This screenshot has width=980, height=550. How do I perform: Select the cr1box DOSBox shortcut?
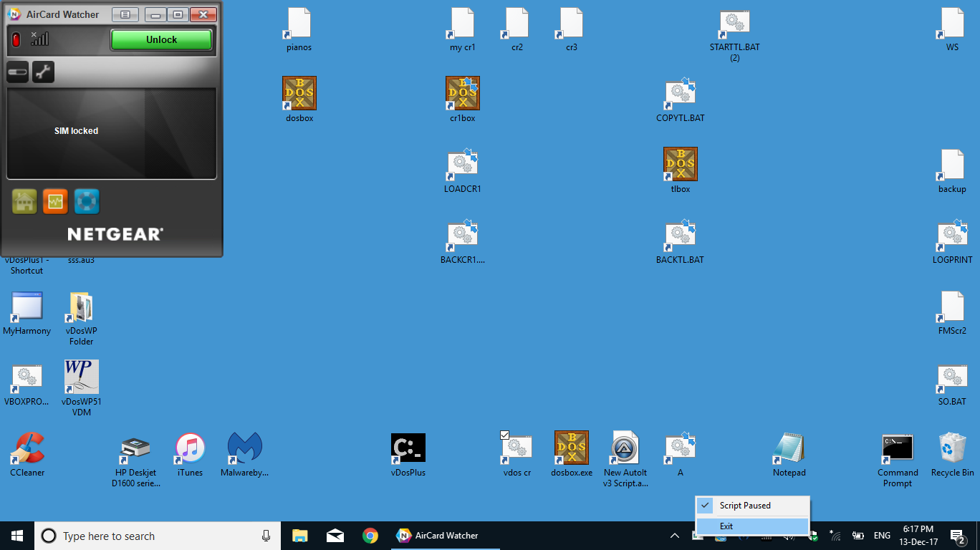pyautogui.click(x=463, y=100)
